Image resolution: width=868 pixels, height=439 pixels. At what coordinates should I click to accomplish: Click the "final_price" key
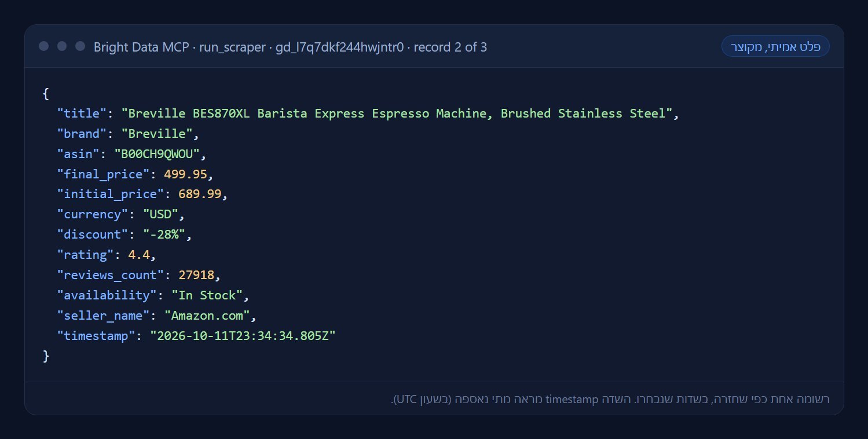pos(103,174)
